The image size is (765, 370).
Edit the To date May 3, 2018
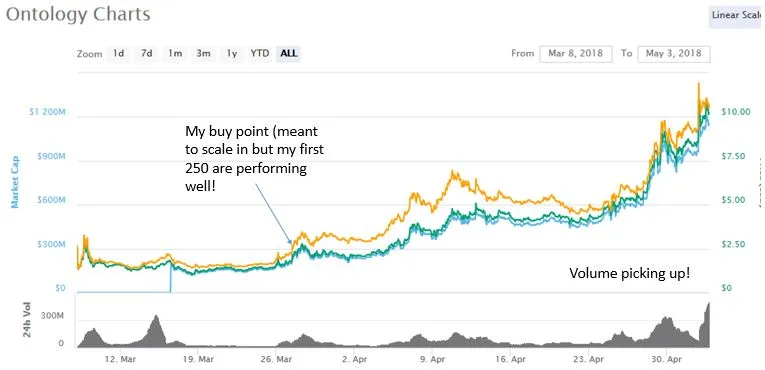(x=673, y=54)
